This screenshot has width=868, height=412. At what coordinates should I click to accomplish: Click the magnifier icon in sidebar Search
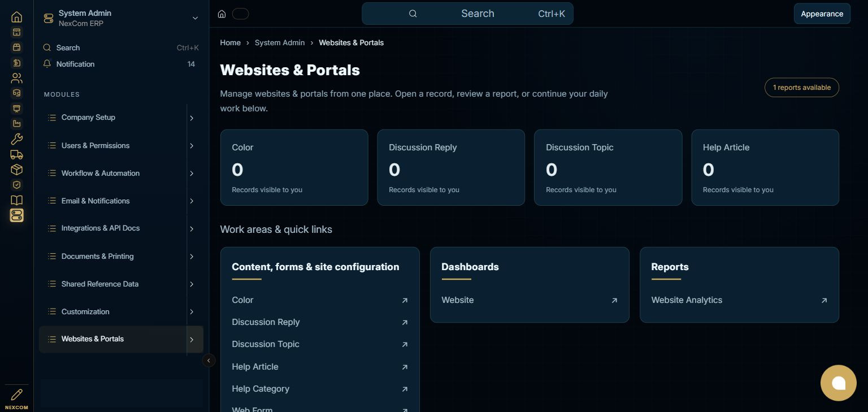pos(47,47)
